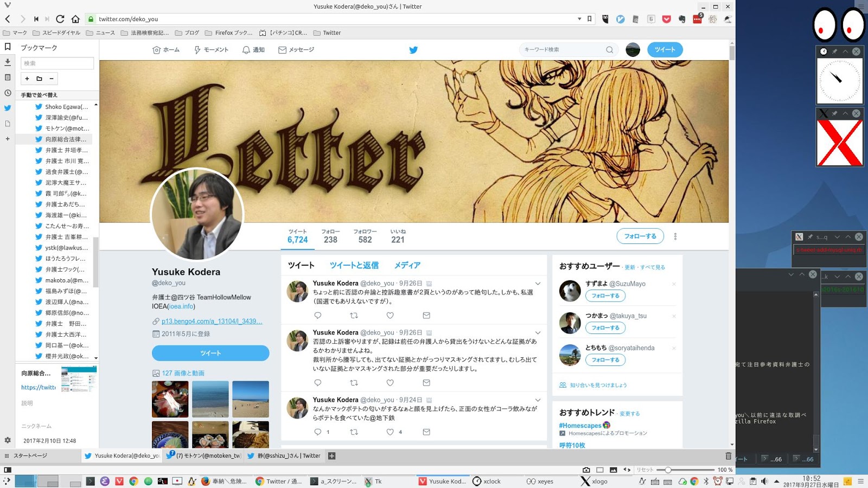Follow Yusuke Kodera with フォローする button
The image size is (868, 488).
coord(640,236)
